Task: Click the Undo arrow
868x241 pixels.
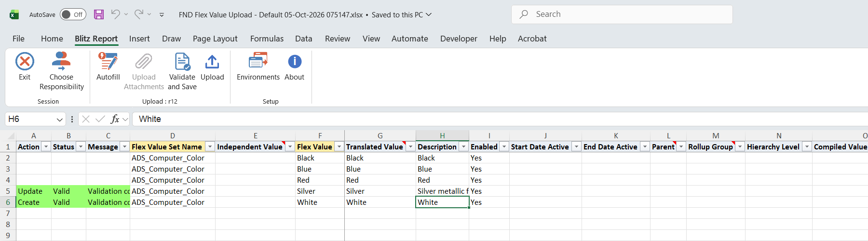Action: (x=115, y=14)
